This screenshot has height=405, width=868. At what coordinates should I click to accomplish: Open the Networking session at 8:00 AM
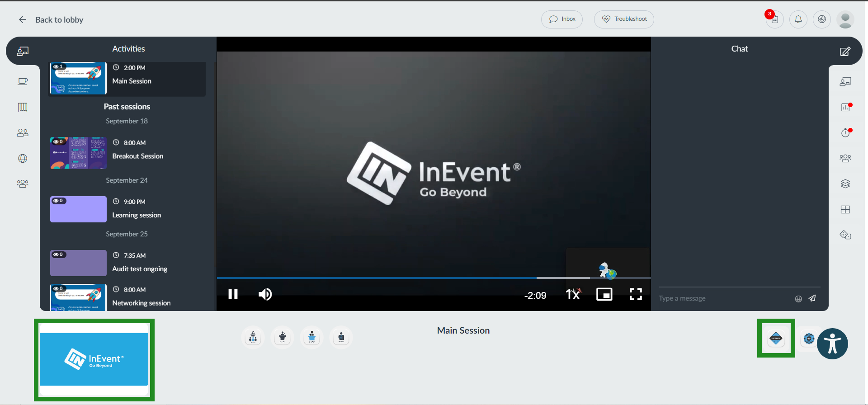(127, 297)
